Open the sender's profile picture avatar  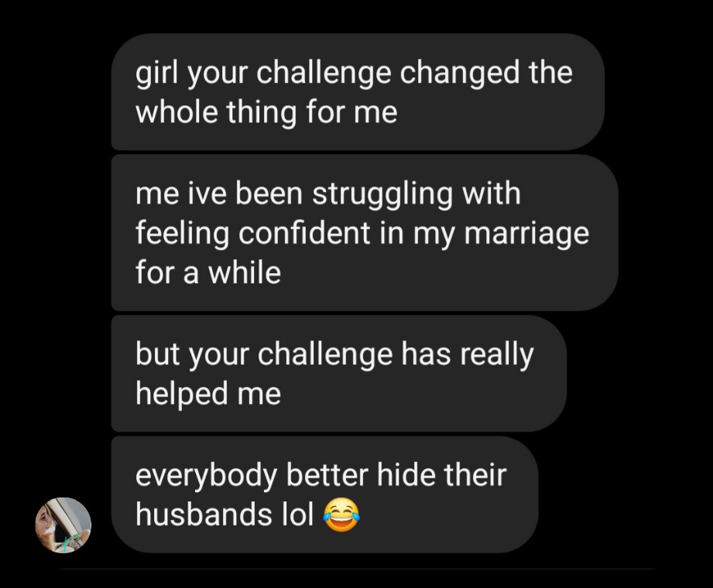click(63, 525)
